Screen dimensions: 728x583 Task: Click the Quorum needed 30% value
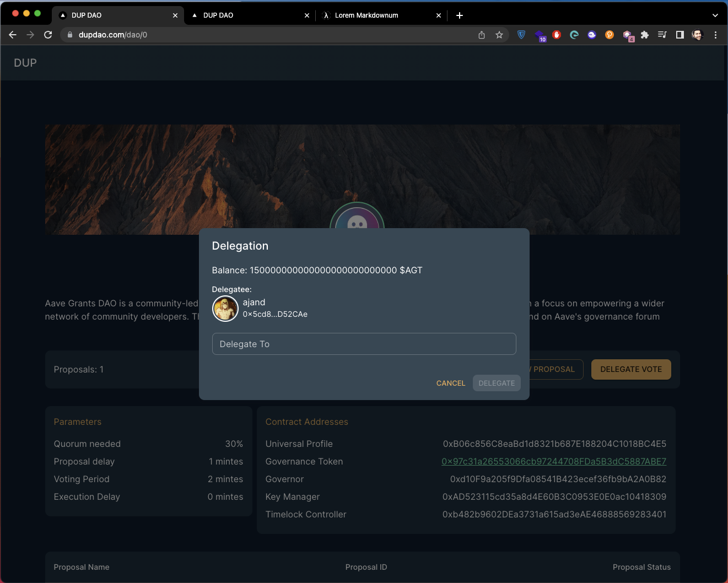tap(234, 444)
